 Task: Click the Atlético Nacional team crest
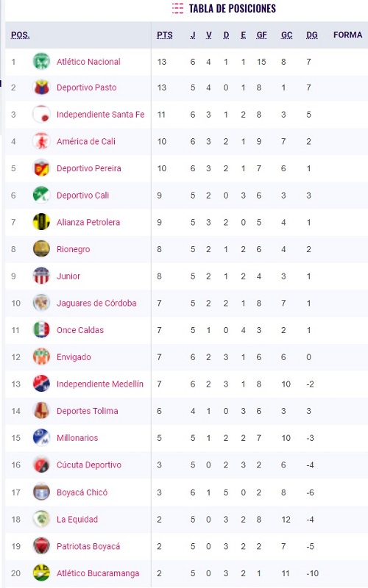pos(41,61)
